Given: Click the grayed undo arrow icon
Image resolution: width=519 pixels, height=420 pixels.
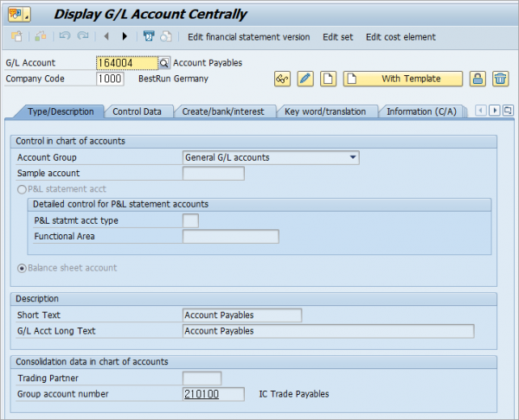Looking at the screenshot, I should coord(65,35).
